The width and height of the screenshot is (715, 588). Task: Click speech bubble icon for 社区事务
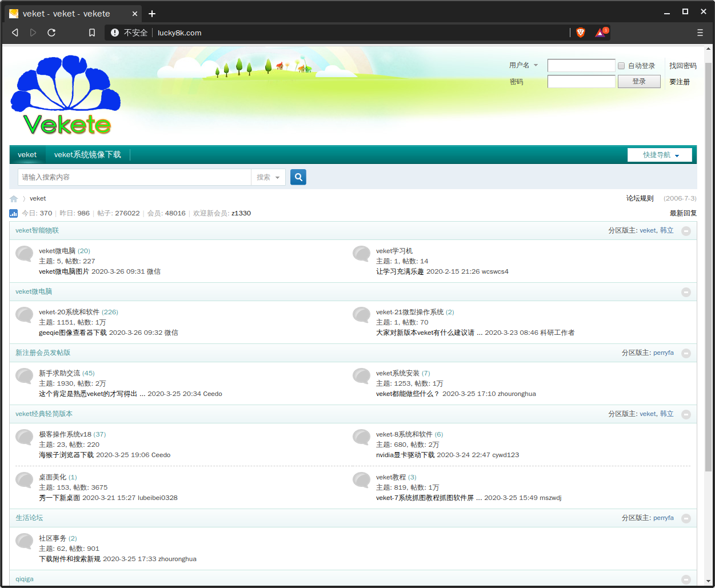[x=24, y=541]
